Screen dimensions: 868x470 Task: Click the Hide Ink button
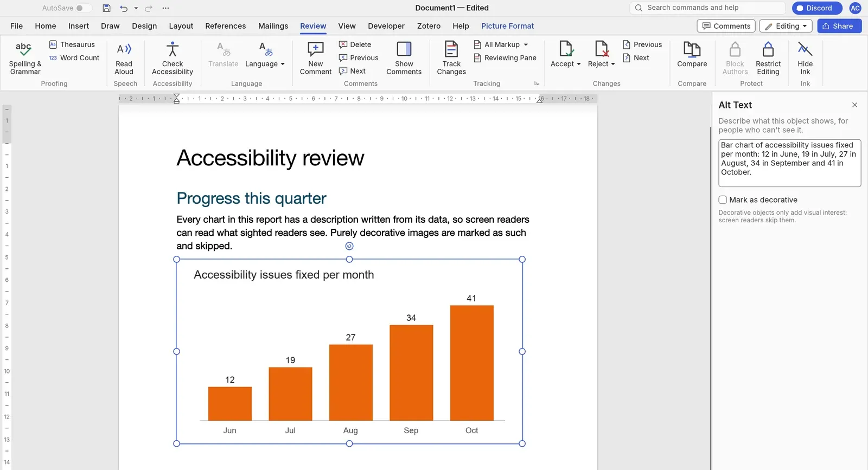click(805, 59)
